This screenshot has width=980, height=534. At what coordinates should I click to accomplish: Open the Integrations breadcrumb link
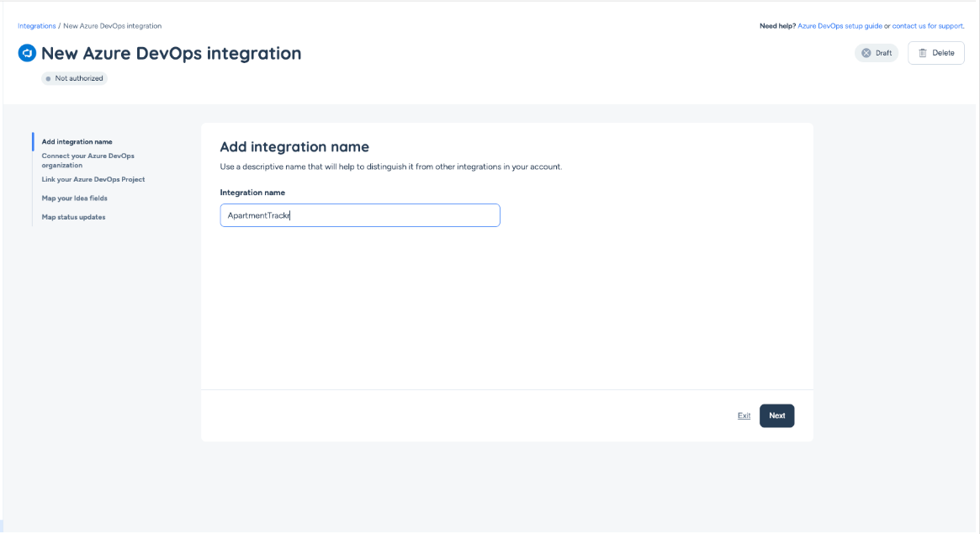coord(37,26)
